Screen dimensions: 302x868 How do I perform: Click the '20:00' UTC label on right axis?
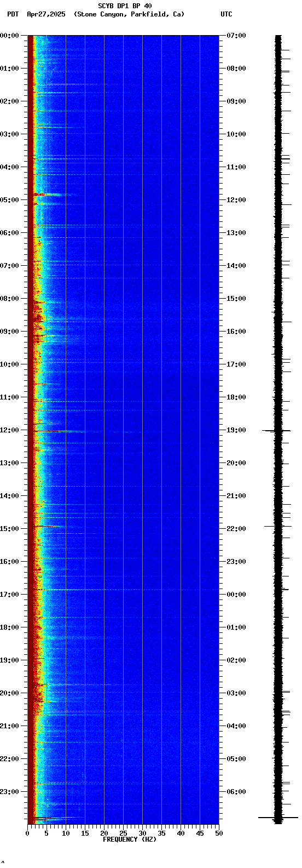pos(236,463)
